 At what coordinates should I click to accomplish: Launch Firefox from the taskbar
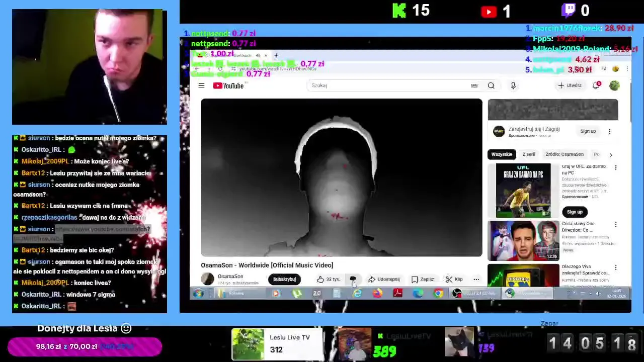point(377,293)
